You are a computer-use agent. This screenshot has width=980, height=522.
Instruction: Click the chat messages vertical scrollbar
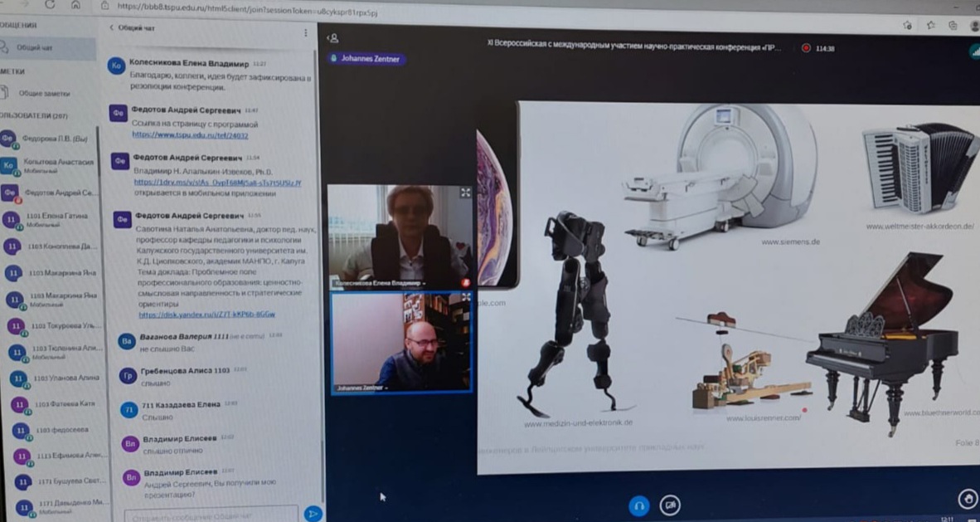tap(314, 249)
